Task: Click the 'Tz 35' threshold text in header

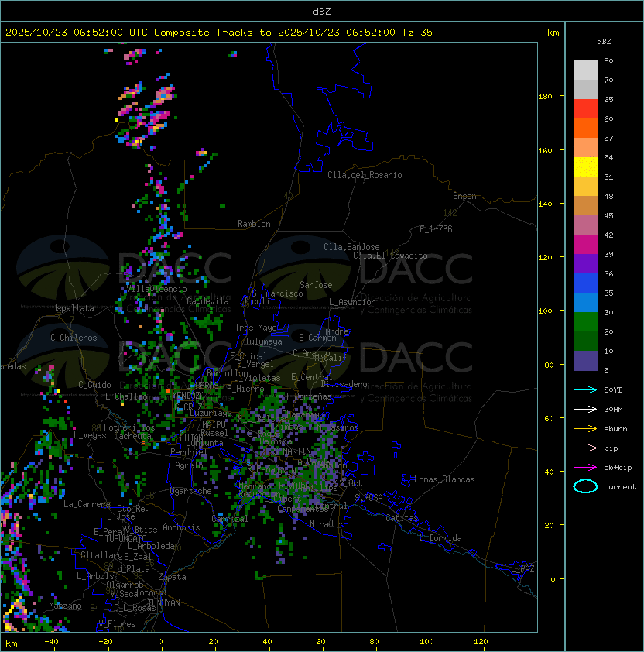Action: (x=417, y=32)
